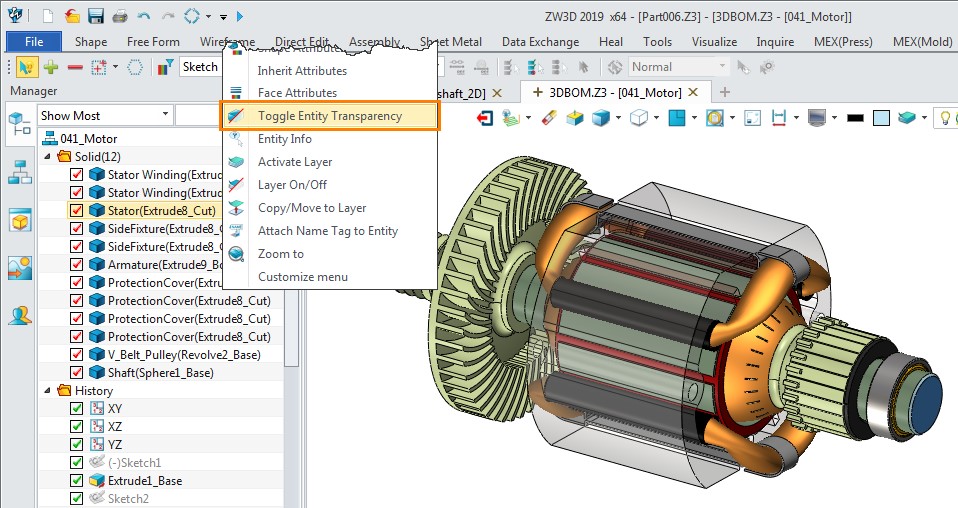Click the dashed box selection icon

pyautogui.click(x=99, y=67)
